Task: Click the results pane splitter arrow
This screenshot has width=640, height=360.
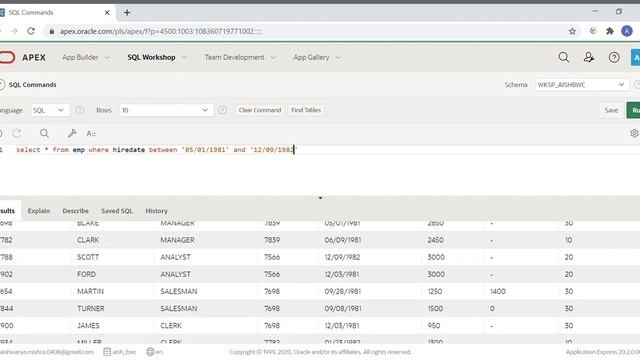Action: (320, 198)
